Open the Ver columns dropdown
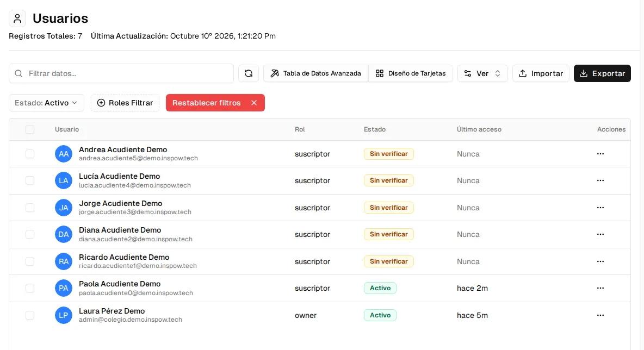 point(482,73)
